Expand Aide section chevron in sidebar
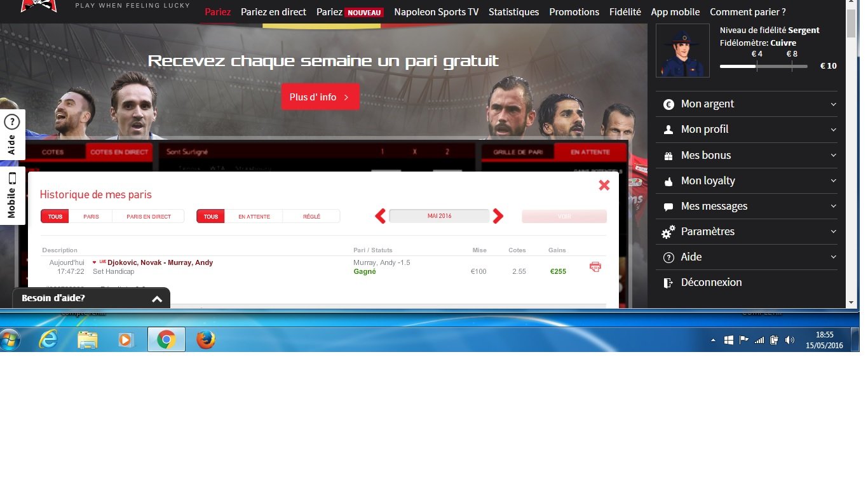This screenshot has height=488, width=868. point(833,257)
